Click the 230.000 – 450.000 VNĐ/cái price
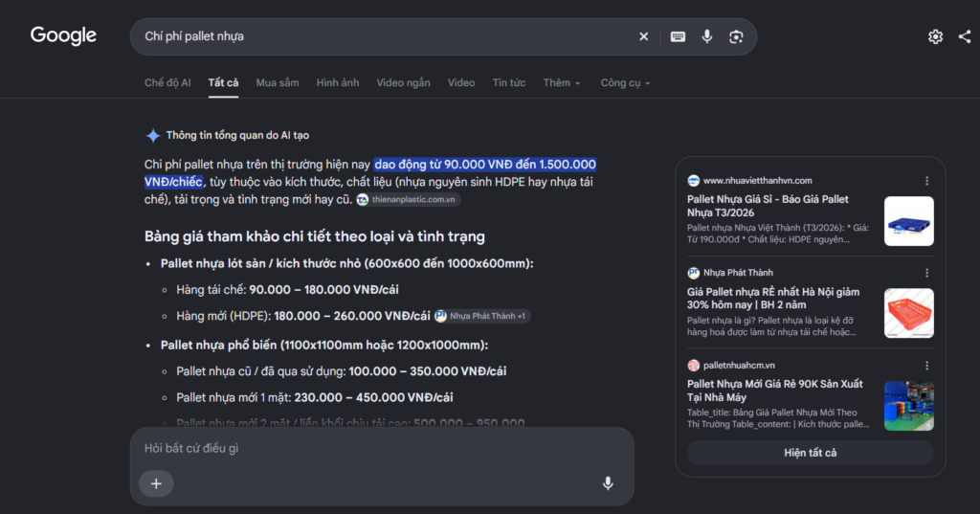 coord(374,397)
